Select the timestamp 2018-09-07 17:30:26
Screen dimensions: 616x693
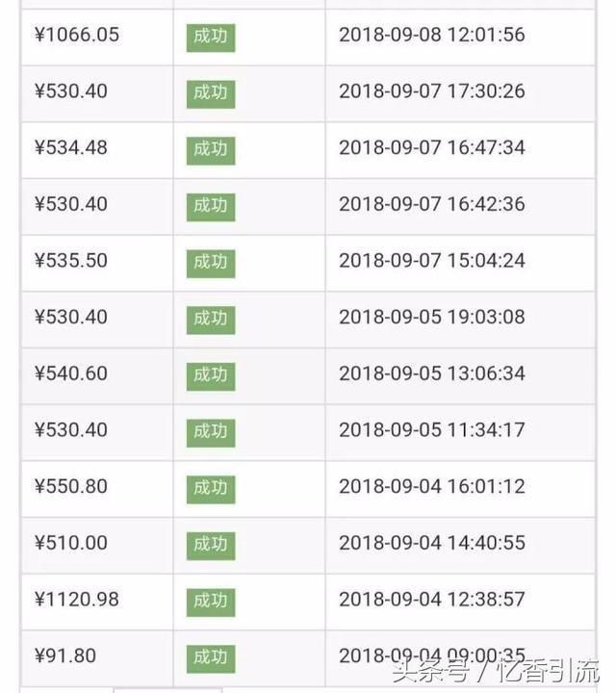432,91
